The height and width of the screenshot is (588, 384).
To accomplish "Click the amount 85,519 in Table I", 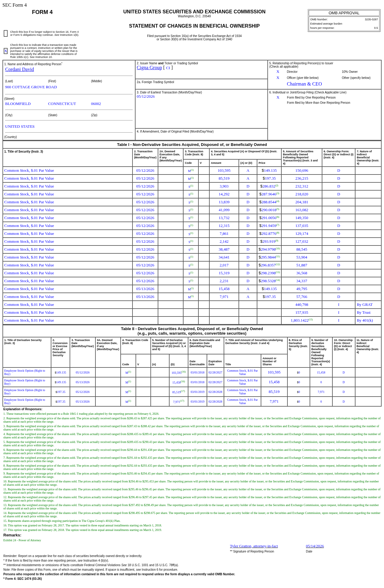I will click(224, 178).
